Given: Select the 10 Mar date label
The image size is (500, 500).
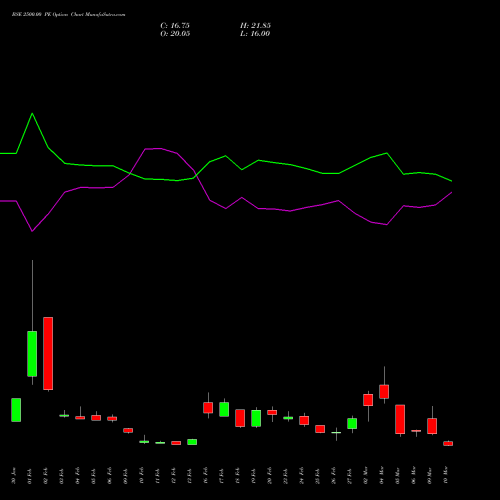Looking at the screenshot, I should [x=446, y=476].
